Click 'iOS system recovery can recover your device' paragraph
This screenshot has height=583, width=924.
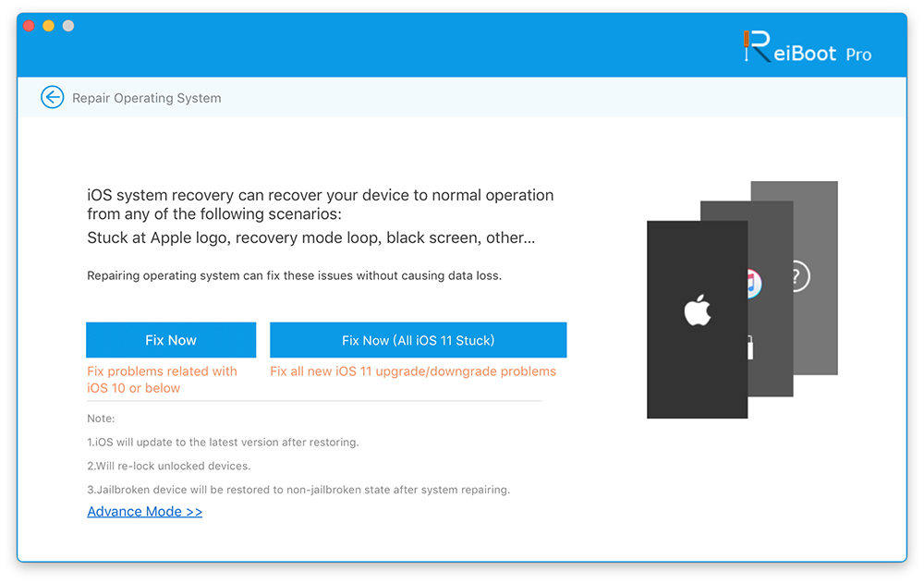pyautogui.click(x=321, y=204)
